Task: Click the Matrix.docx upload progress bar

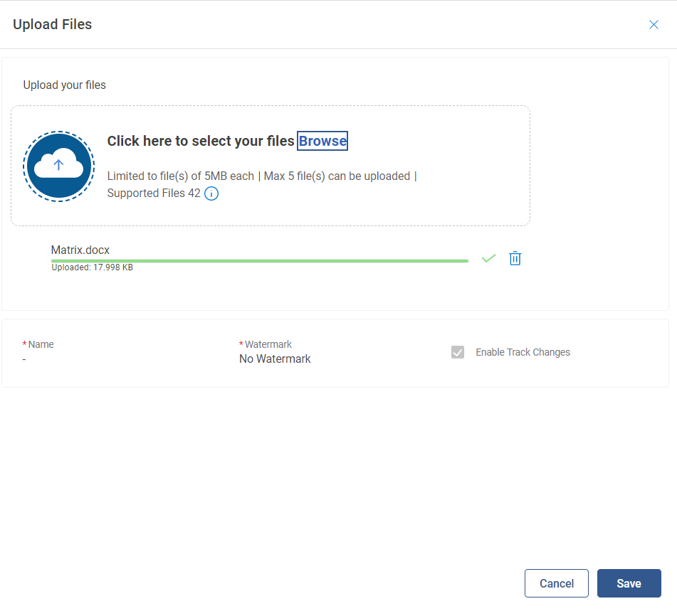Action: pos(259,261)
